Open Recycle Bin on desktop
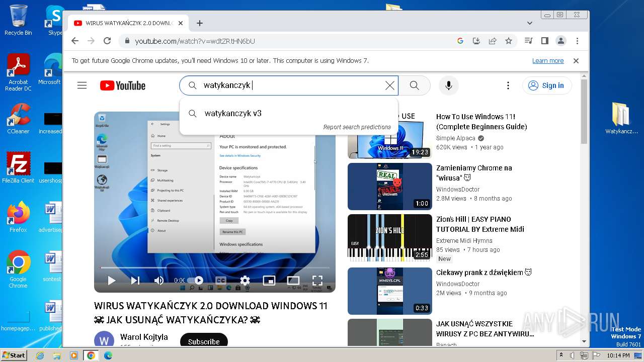Viewport: 644px width, 362px height. 18,20
